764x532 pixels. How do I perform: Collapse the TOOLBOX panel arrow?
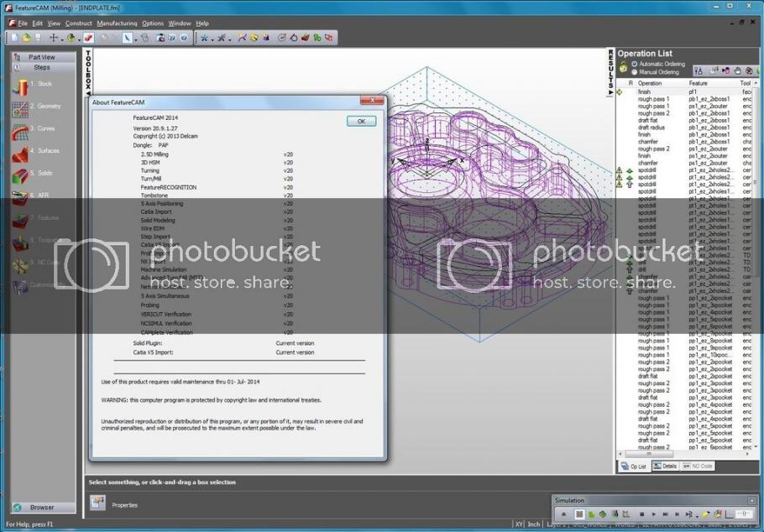click(88, 93)
